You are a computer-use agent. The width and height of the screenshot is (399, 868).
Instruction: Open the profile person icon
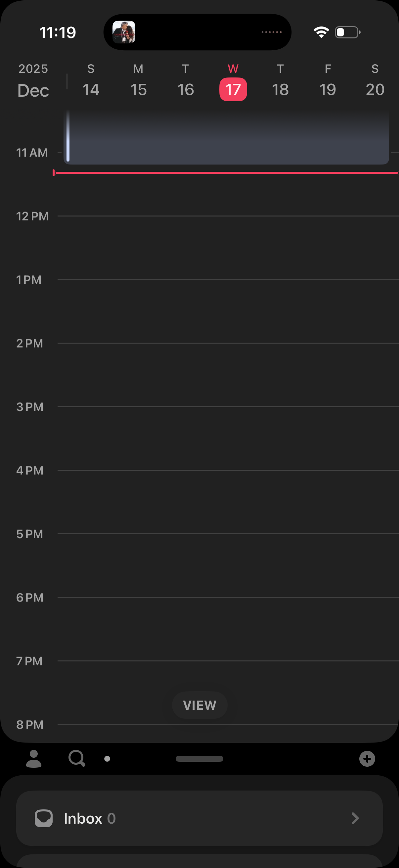(x=34, y=758)
